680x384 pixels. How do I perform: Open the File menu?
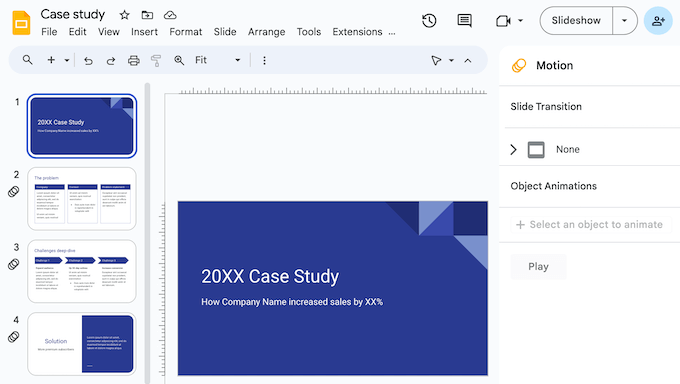[49, 32]
